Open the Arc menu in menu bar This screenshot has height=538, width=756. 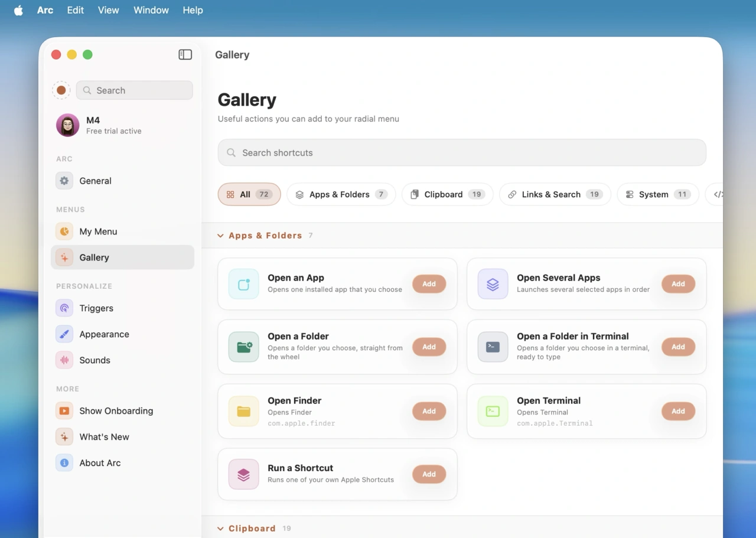tap(45, 10)
